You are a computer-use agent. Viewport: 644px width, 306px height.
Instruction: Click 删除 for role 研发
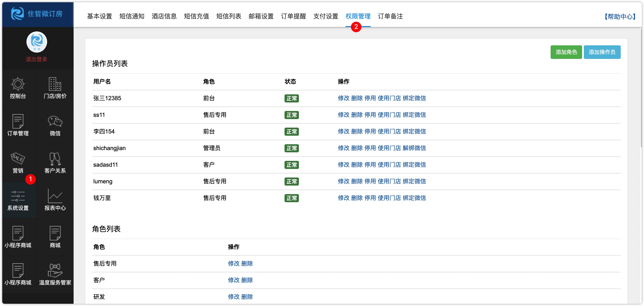(247, 297)
